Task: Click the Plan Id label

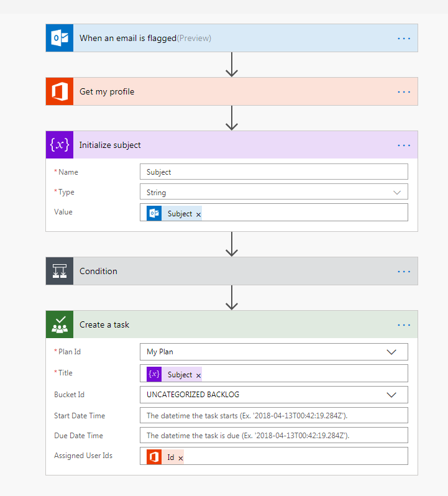Action: tap(69, 352)
